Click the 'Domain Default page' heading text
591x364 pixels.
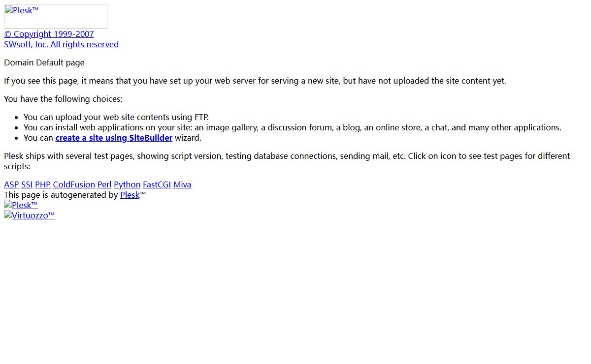coord(44,62)
